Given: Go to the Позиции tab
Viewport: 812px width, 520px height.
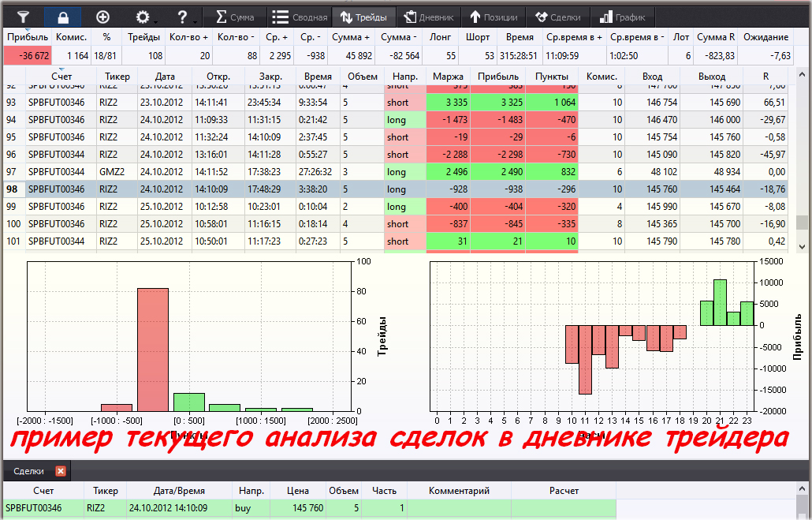Looking at the screenshot, I should pos(494,17).
